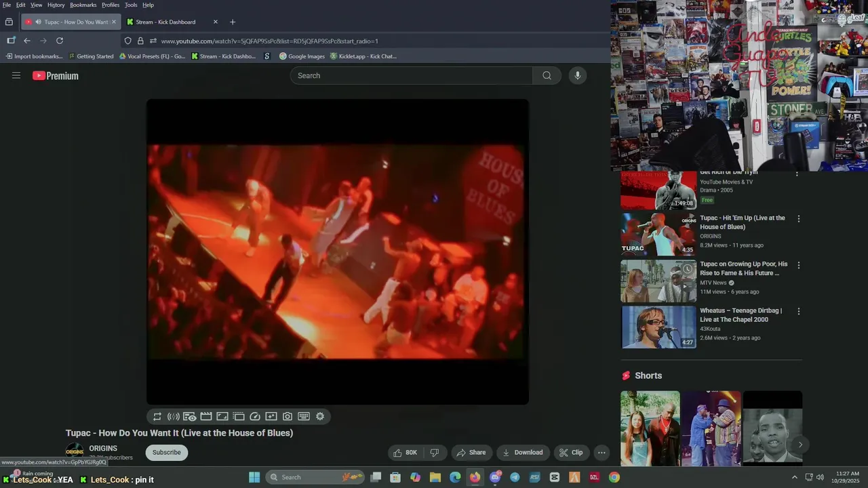Open the gear settings icon under video
Screen dimensions: 868x488
click(320, 417)
